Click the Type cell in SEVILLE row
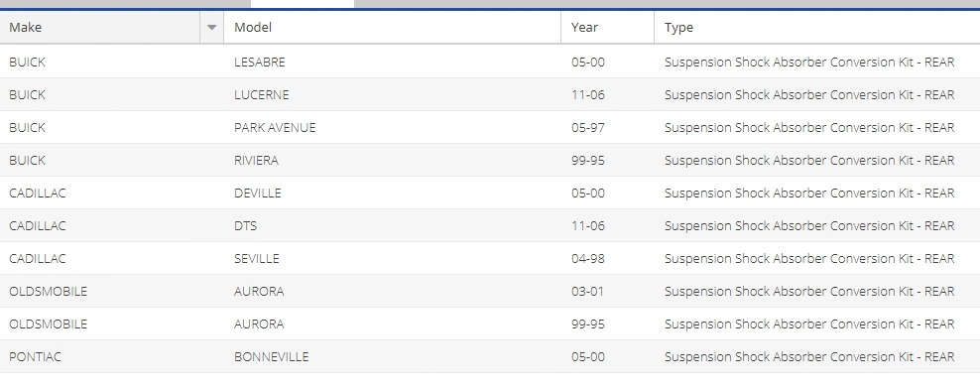 coord(808,258)
